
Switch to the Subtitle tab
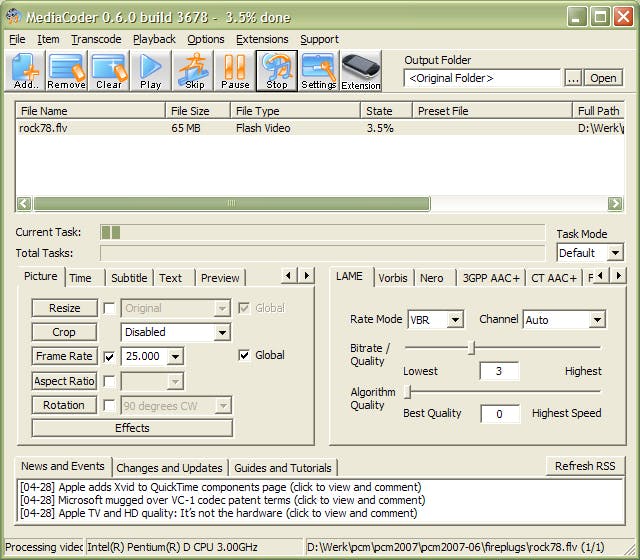(x=129, y=278)
